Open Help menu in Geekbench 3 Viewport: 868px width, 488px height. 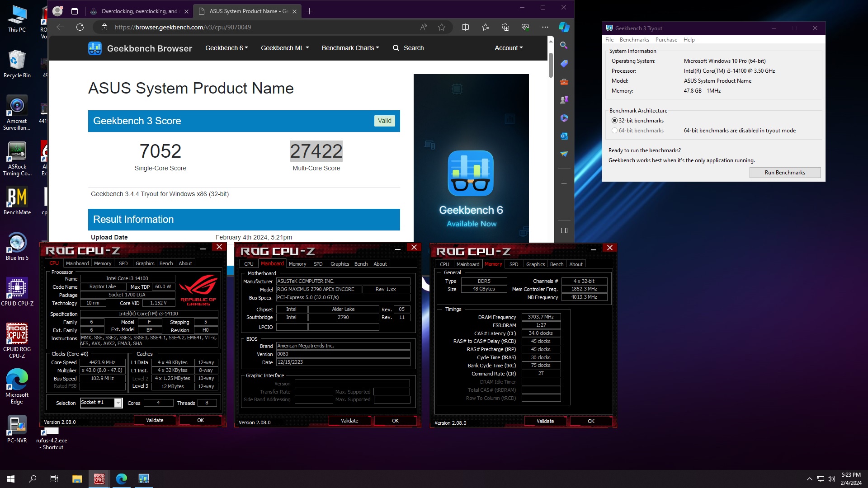coord(689,40)
